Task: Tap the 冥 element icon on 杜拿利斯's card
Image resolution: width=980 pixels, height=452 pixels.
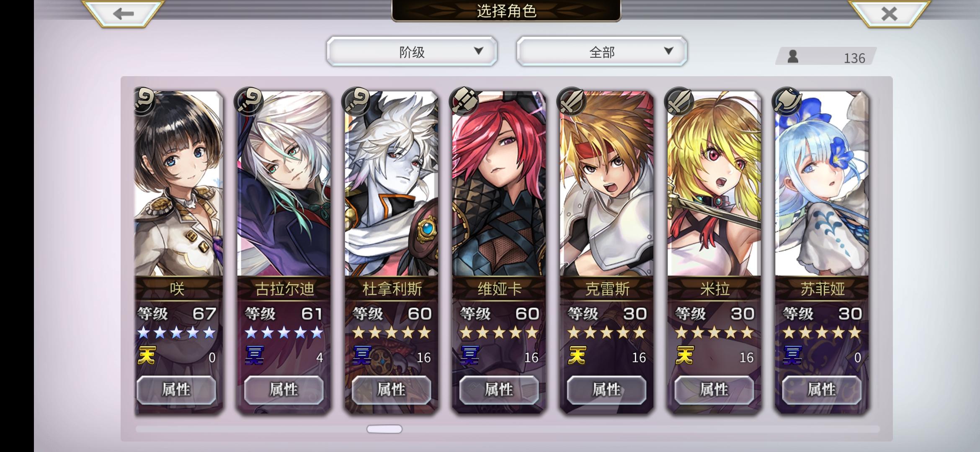Action: coord(362,355)
